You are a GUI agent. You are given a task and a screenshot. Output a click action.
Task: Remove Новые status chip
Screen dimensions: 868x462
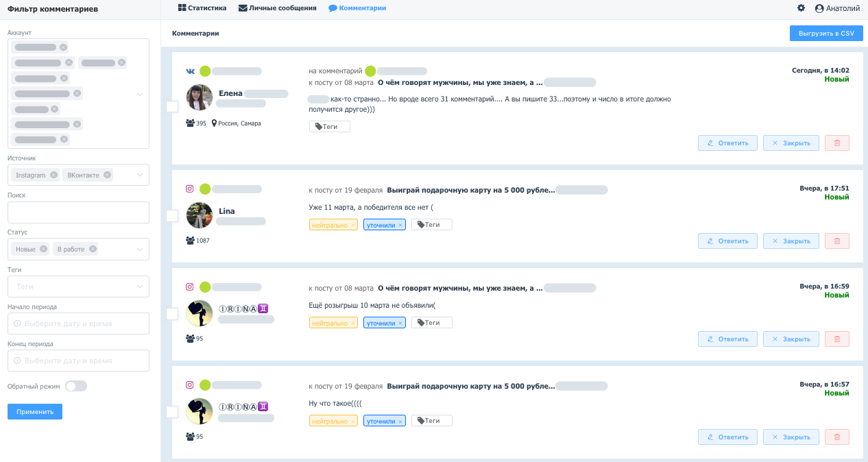tap(43, 249)
